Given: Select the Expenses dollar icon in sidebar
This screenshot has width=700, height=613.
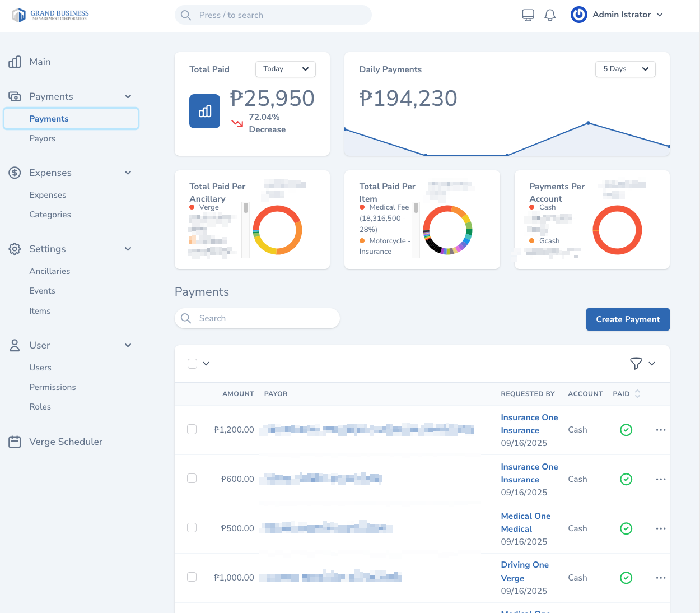Looking at the screenshot, I should [x=15, y=173].
